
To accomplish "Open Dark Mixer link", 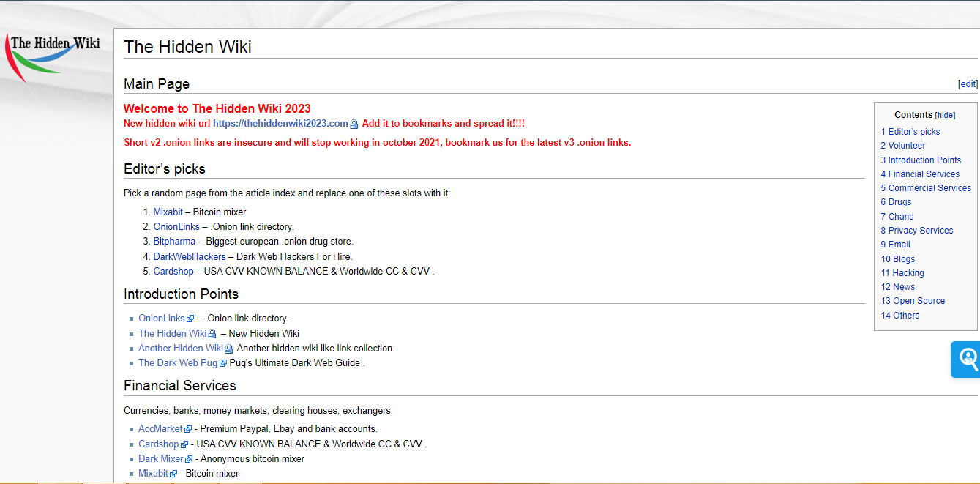I will (x=161, y=459).
